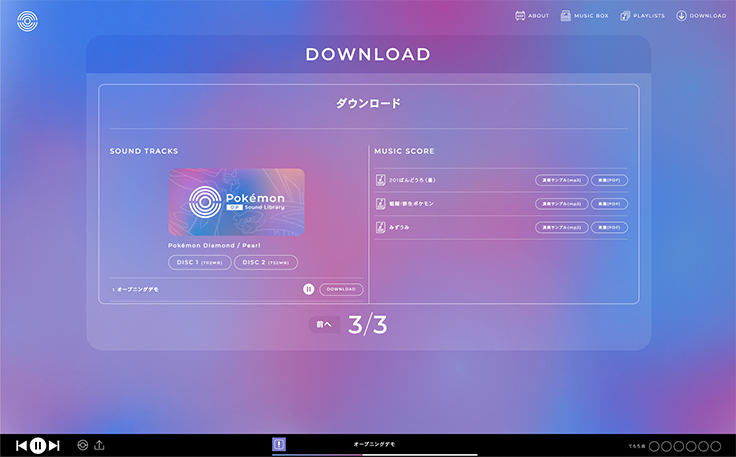Click the now-playing title オープニングデモ in player bar

(x=374, y=444)
